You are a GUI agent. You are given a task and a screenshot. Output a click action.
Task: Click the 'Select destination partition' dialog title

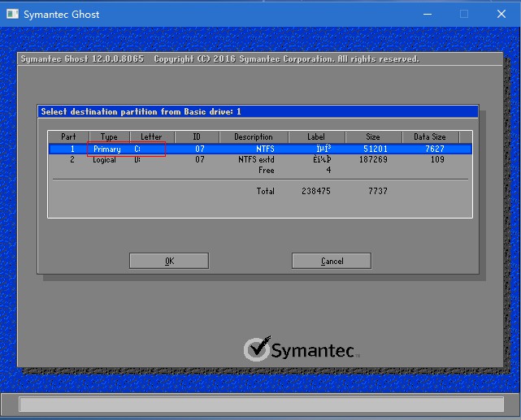(x=141, y=111)
